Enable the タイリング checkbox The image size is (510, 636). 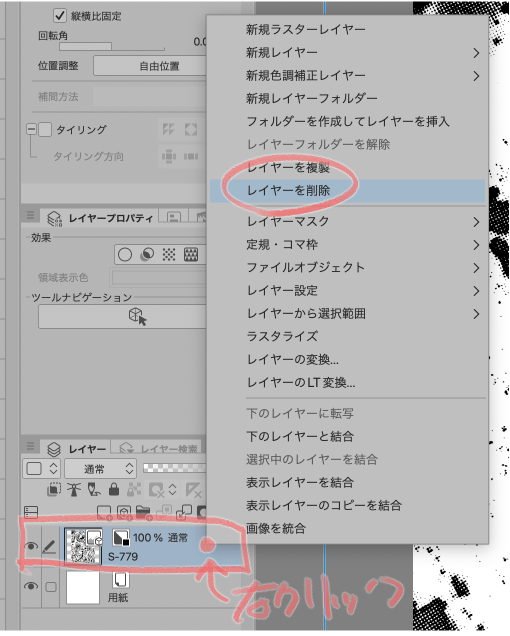45,129
